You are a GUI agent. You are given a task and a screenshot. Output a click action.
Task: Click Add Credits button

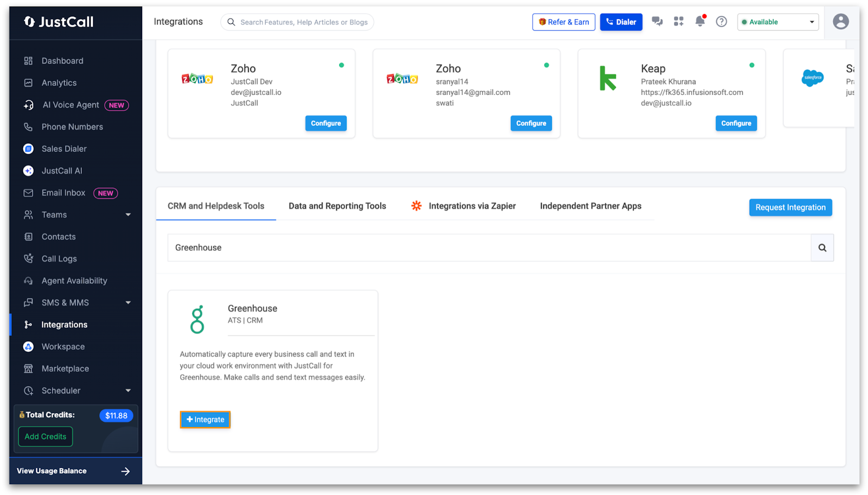[46, 436]
